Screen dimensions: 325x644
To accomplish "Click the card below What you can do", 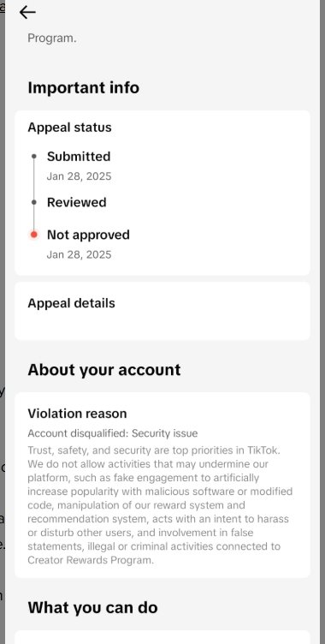I will (162, 637).
